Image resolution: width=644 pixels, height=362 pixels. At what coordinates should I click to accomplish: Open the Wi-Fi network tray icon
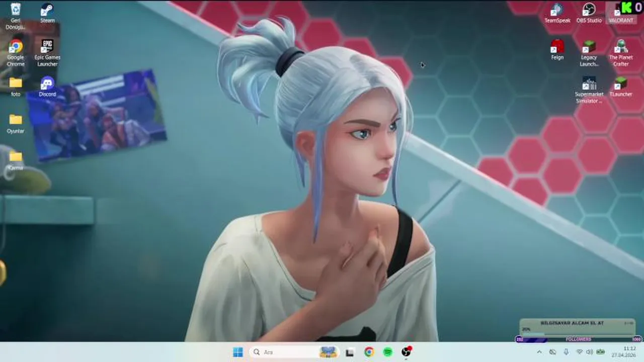click(x=579, y=352)
